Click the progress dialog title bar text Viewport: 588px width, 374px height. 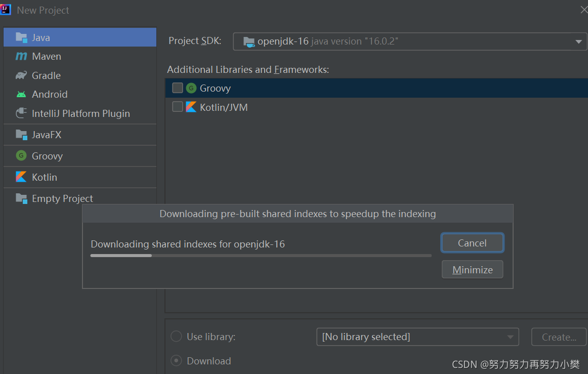pos(298,214)
